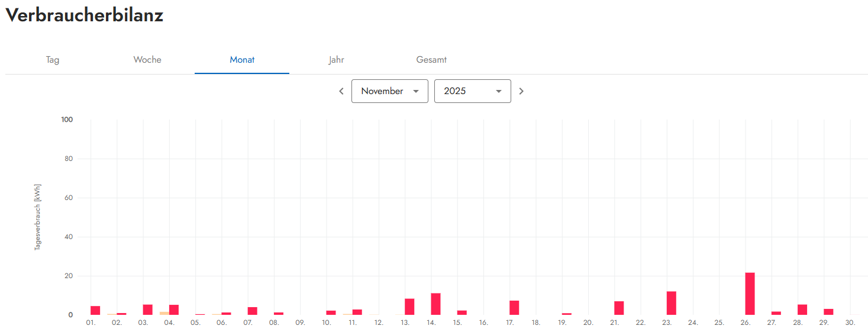Viewport: 868px width, 332px height.
Task: Switch to the Tag tab
Action: coord(53,60)
